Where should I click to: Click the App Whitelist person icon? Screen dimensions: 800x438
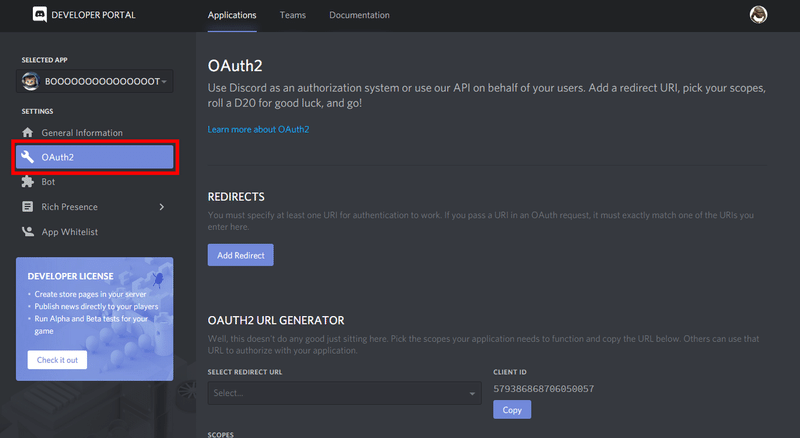click(x=28, y=232)
